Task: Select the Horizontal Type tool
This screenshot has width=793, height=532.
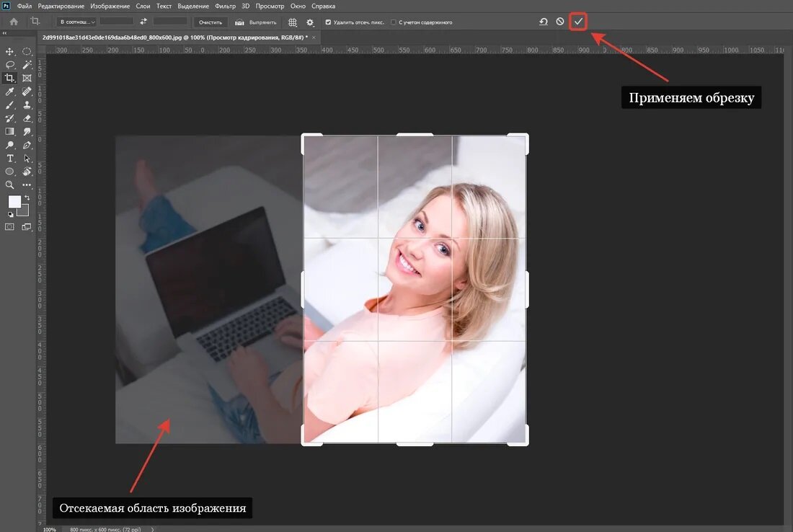Action: 9,159
